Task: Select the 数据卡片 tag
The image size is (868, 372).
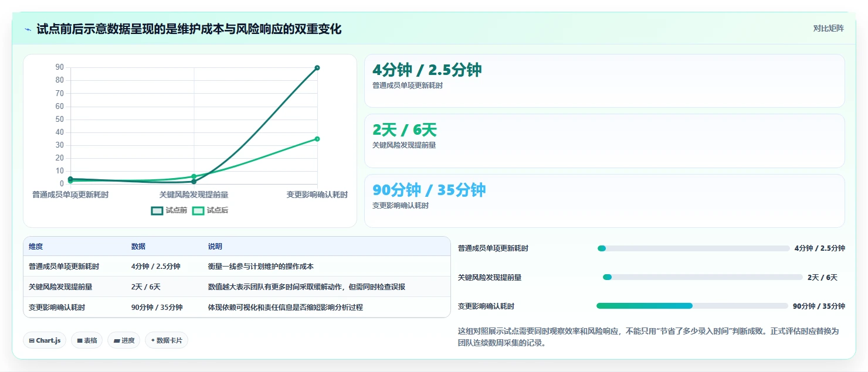Action: pos(167,340)
